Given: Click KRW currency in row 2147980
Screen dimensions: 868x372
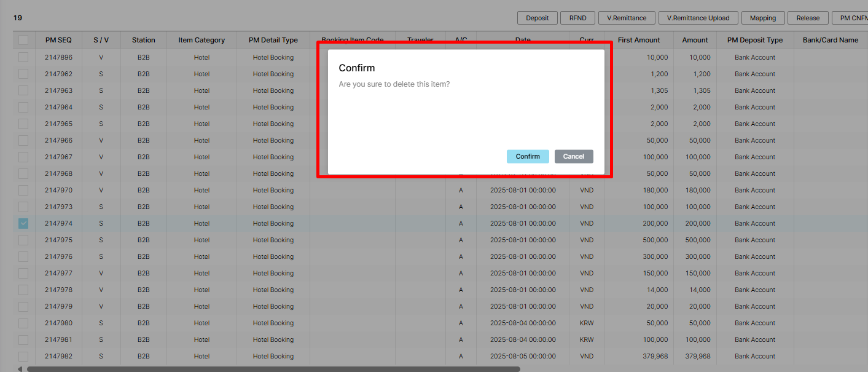Looking at the screenshot, I should (587, 323).
